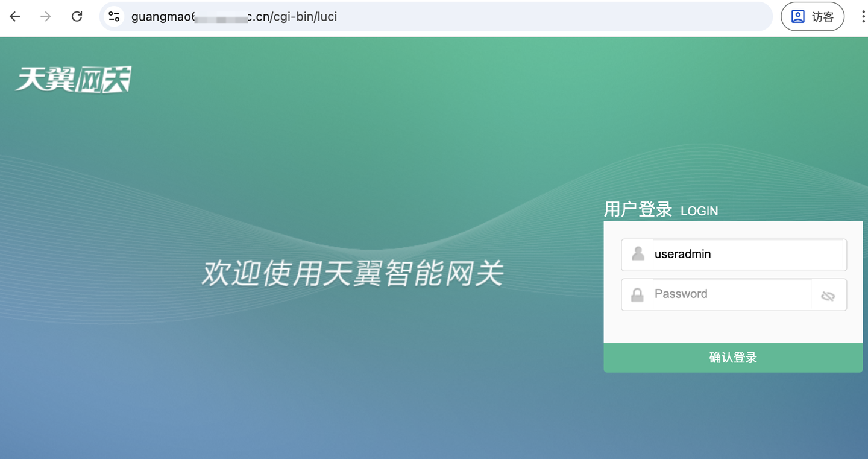This screenshot has height=459, width=868.
Task: Click the LOGIN label text
Action: pyautogui.click(x=699, y=211)
